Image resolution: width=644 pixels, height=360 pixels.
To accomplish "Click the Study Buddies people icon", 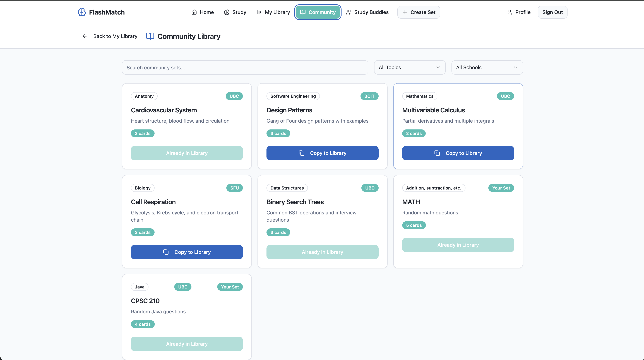I will click(349, 12).
